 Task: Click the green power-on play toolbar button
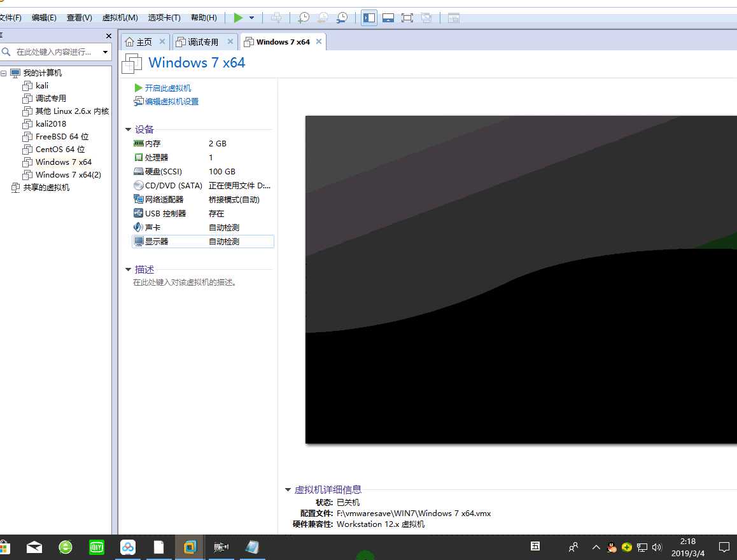[x=238, y=18]
